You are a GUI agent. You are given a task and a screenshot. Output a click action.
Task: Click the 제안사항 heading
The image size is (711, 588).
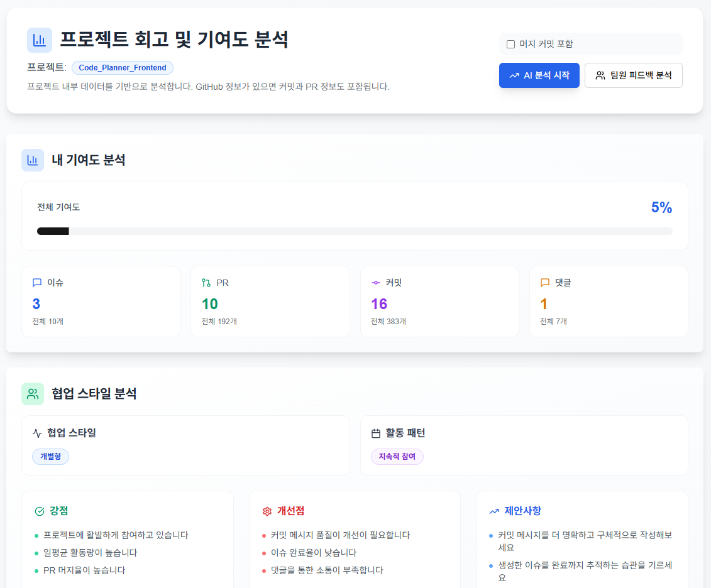523,511
